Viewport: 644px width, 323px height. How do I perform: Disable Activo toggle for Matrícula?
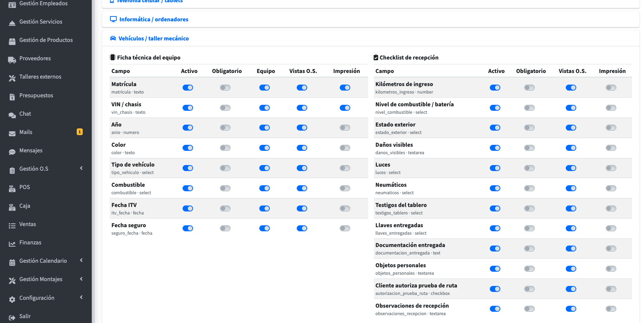tap(188, 88)
